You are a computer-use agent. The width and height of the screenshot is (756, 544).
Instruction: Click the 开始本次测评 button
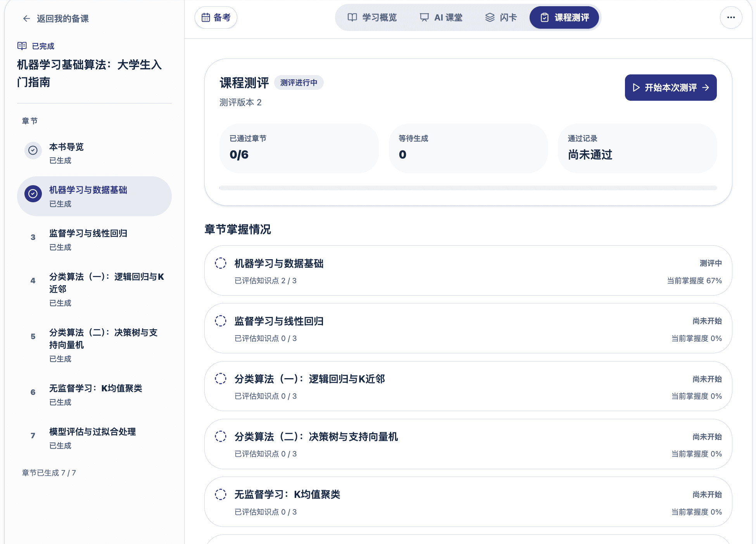[x=671, y=88]
